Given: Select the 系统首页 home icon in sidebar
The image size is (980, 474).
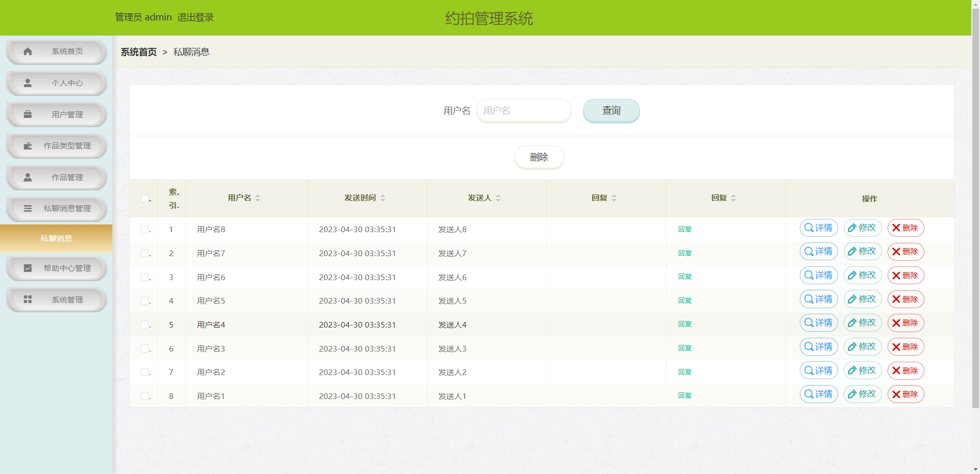Looking at the screenshot, I should click(x=28, y=51).
